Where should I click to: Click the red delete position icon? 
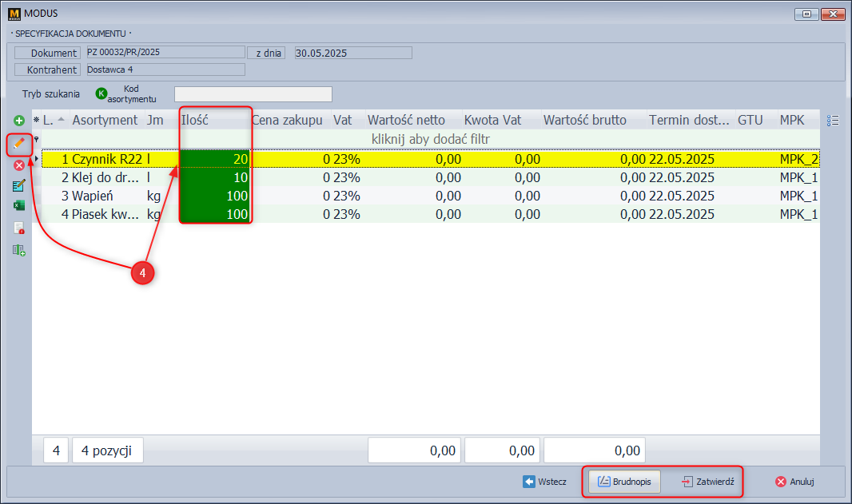coord(19,165)
